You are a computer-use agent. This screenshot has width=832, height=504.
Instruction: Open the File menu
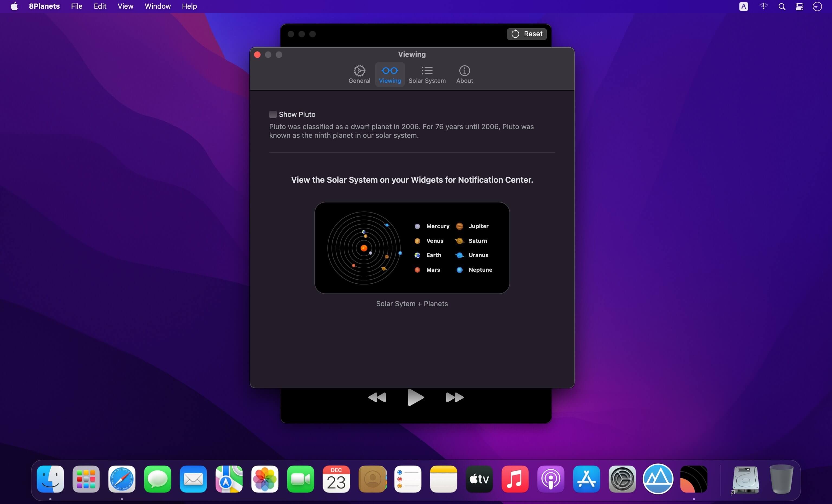click(x=77, y=6)
